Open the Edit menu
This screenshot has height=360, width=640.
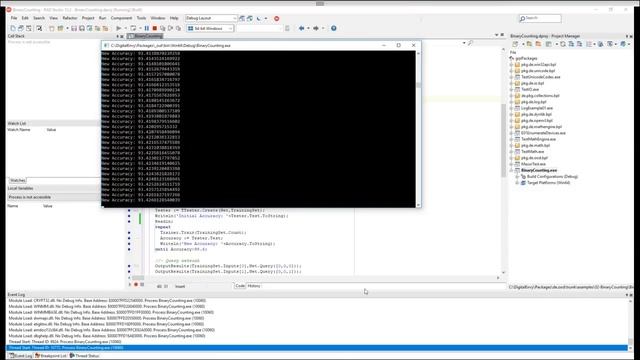pos(25,18)
